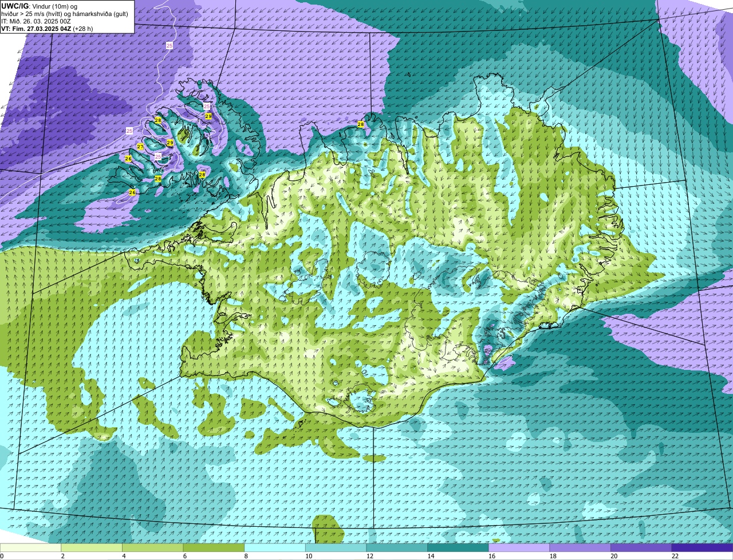The image size is (733, 560).
Task: Click the 14–16 m/s dark teal legend swatch
Action: pyautogui.click(x=458, y=547)
